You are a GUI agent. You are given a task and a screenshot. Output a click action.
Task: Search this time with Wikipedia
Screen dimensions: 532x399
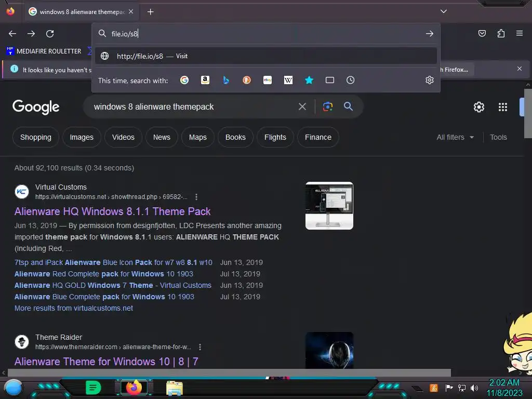coord(288,80)
